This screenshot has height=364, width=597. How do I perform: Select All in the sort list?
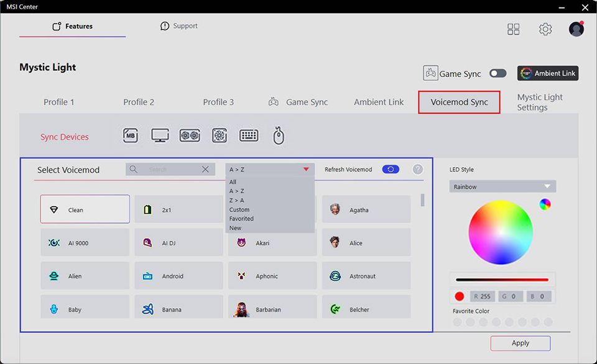[x=270, y=182]
